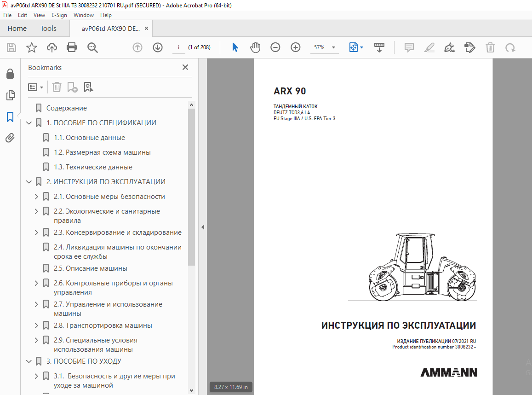Zoom in with plus button
Viewport: 532px width, 395px height.
(296, 47)
